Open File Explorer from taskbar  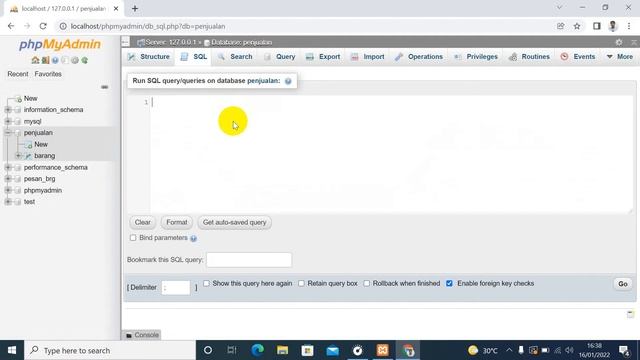[x=282, y=350]
